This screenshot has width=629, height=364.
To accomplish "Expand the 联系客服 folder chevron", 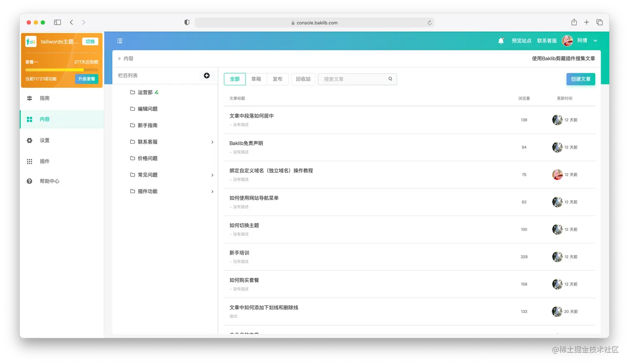I will pyautogui.click(x=212, y=142).
